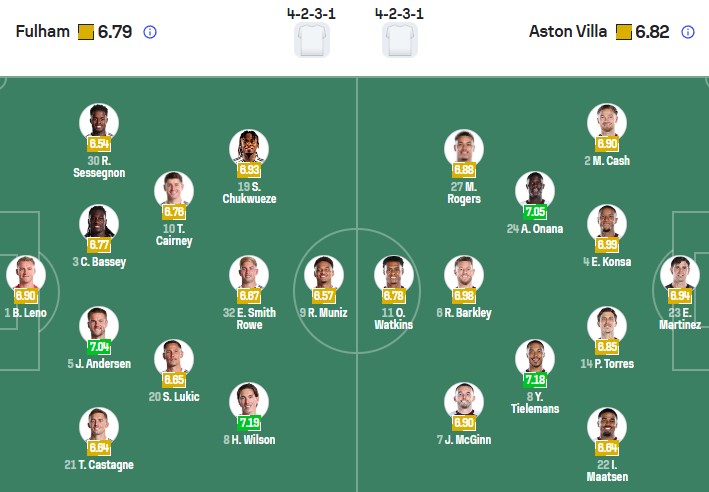This screenshot has height=492, width=709.
Task: Open J. McGinn's player name link
Action: click(467, 440)
